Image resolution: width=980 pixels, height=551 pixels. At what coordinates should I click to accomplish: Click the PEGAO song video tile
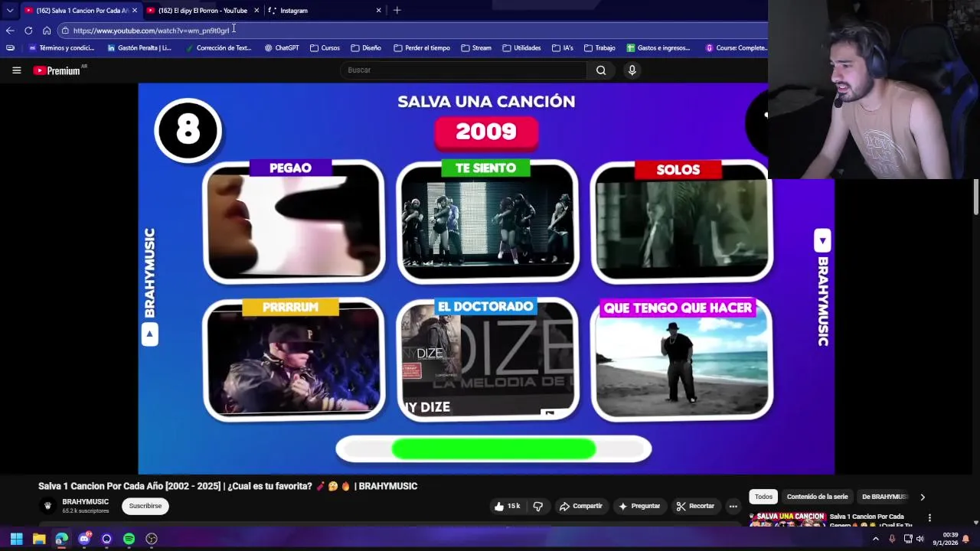(294, 220)
